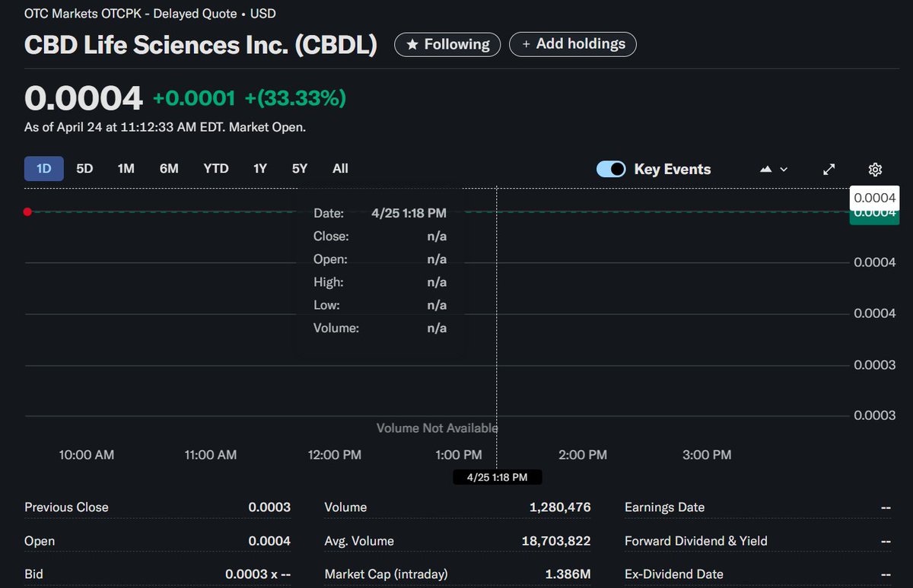
Task: Click the Previous Close label
Action: pyautogui.click(x=66, y=507)
